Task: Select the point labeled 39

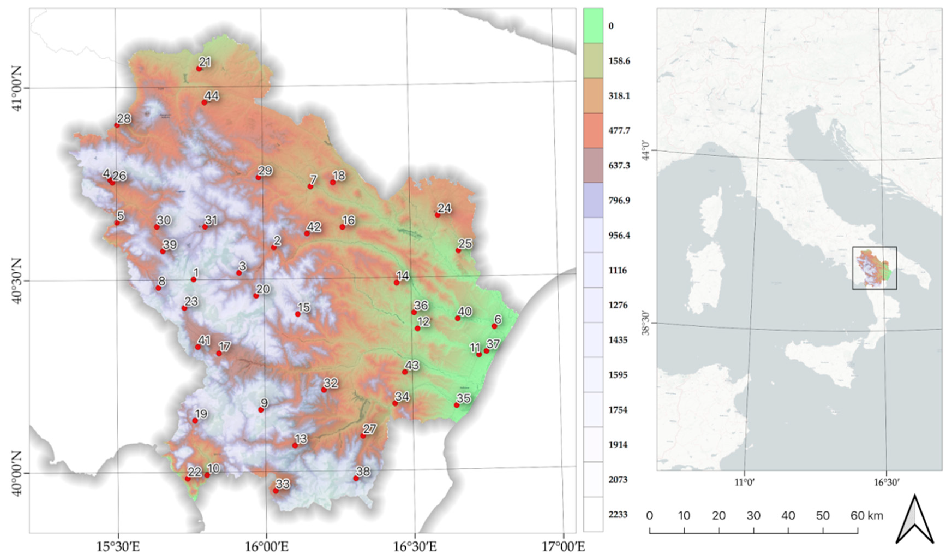Action: (x=163, y=251)
